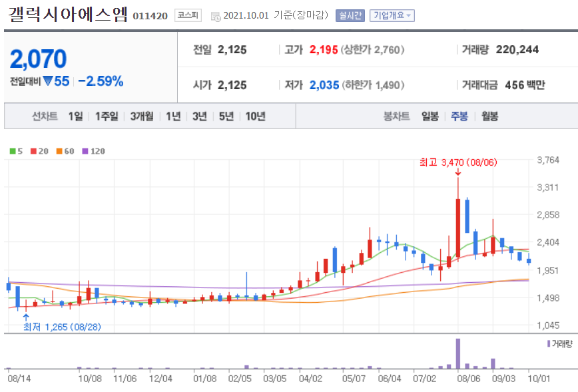Viewport: 578px width, 392px height.
Task: Open the 갤럭시아에스엠 stock name link
Action: tap(67, 15)
